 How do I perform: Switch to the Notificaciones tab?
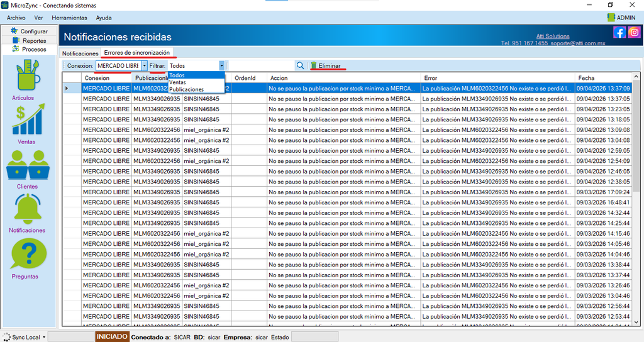[x=80, y=53]
